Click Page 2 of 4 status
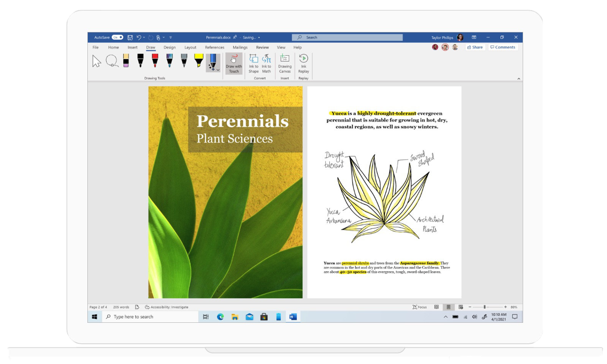Screen dimensions: 607x364 [x=98, y=307]
